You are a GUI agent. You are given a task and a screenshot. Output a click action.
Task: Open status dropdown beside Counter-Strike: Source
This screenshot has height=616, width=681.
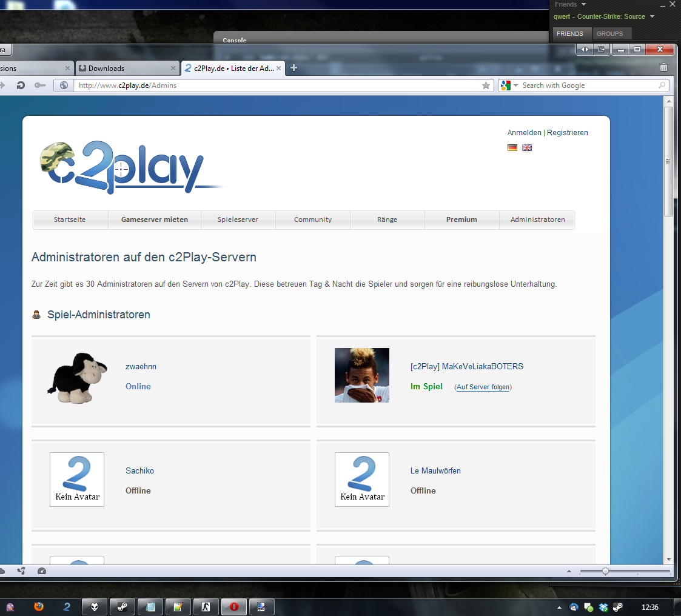tap(652, 16)
